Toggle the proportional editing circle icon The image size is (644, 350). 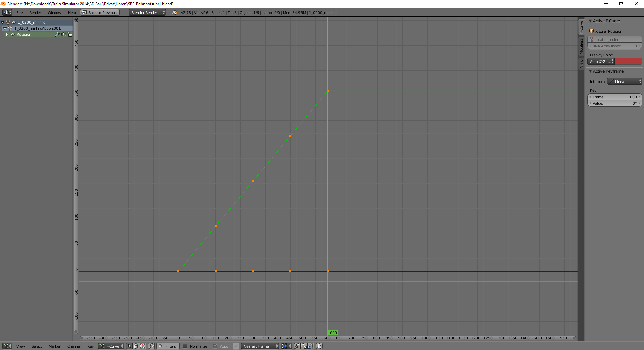(x=236, y=346)
